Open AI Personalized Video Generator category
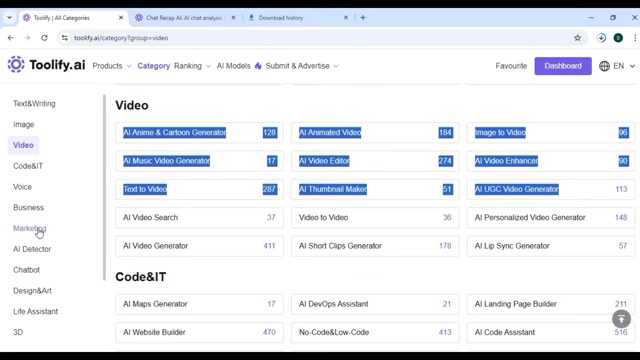 [551, 218]
